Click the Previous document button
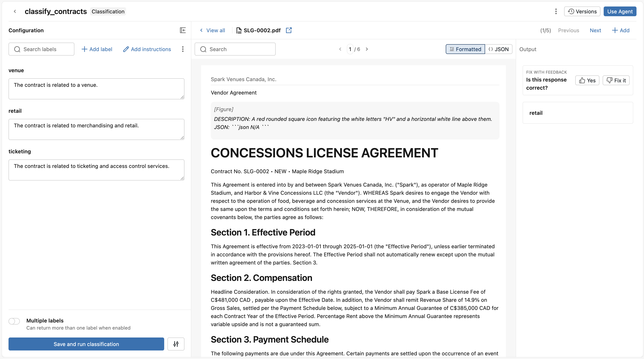This screenshot has width=644, height=359. [x=569, y=30]
